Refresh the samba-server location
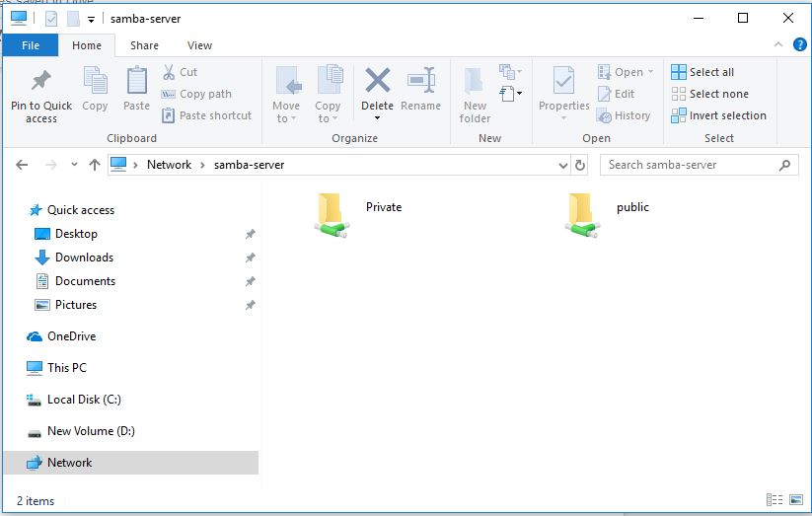The image size is (812, 516). (x=580, y=166)
